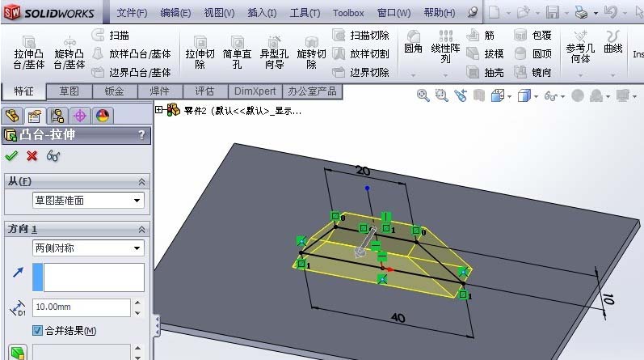Expand the 零件2 feature tree node
Screen dimensions: 644x360
(x=159, y=109)
